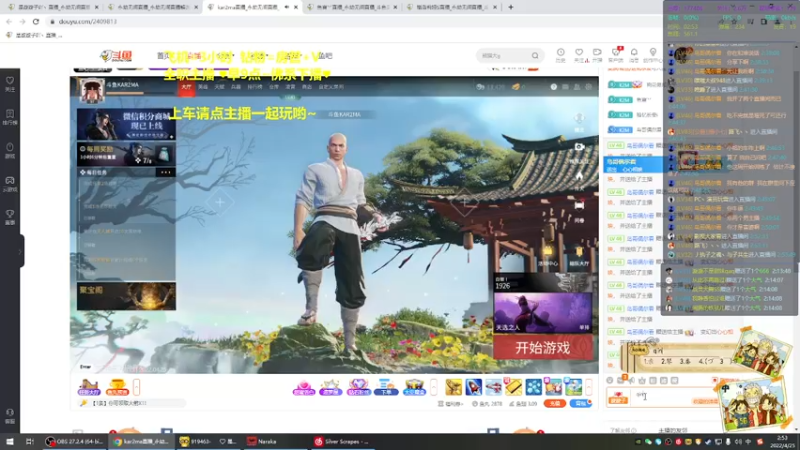Open the 每日任务 three-dot menu
The height and width of the screenshot is (450, 800).
(166, 172)
